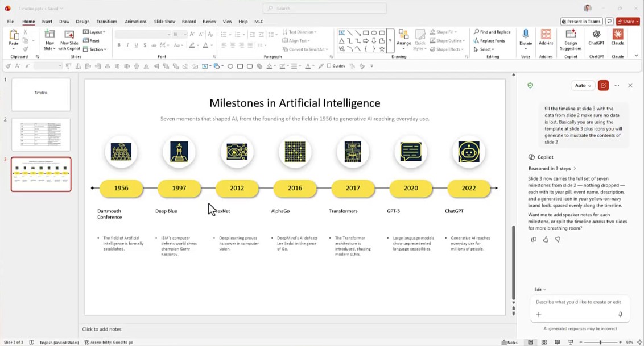
Task: Select the robot chat icon above 2022
Action: click(469, 152)
